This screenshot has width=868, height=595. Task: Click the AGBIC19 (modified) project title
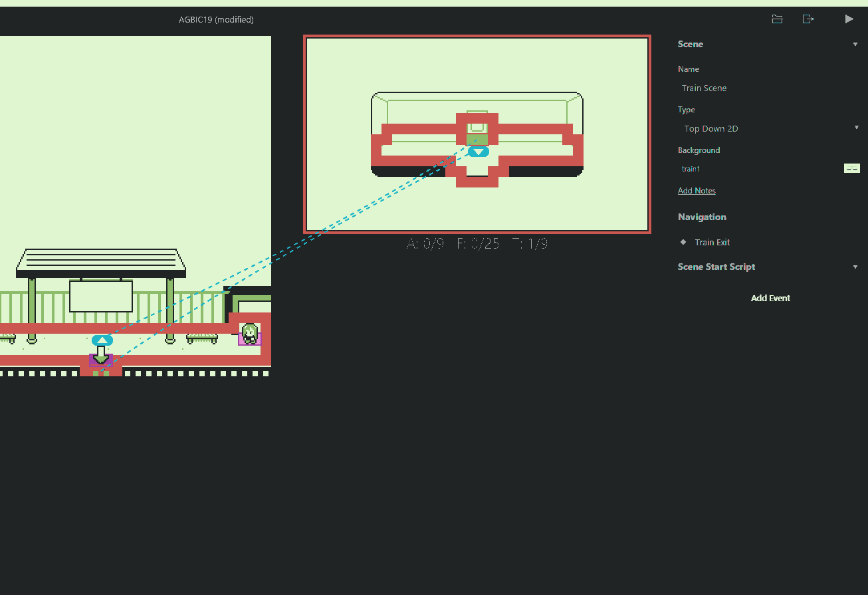coord(216,19)
